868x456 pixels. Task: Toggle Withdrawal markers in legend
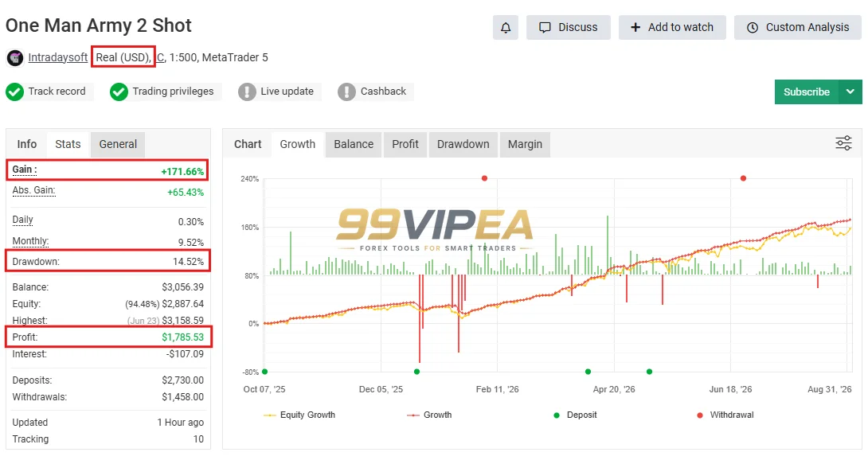(725, 415)
